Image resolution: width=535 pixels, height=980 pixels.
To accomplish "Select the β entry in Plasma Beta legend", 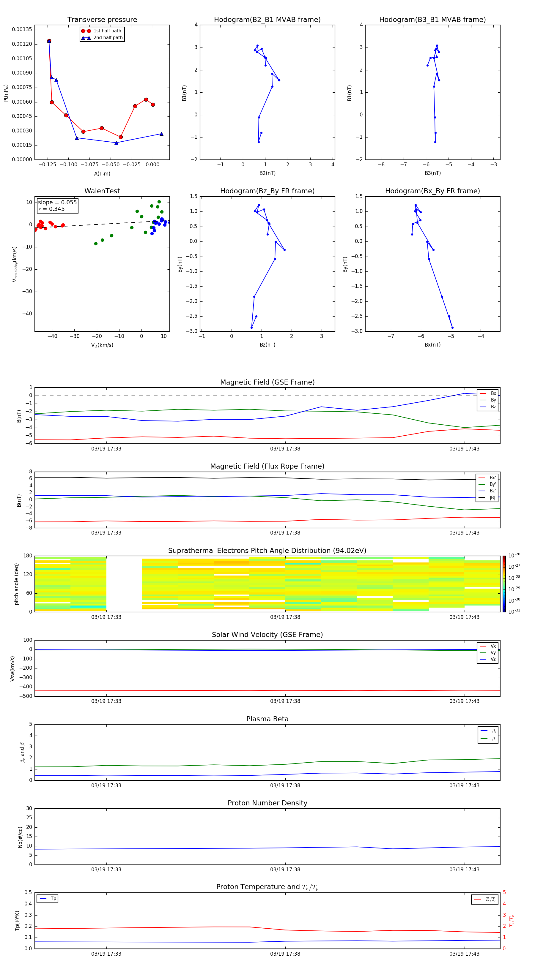I will (x=488, y=739).
